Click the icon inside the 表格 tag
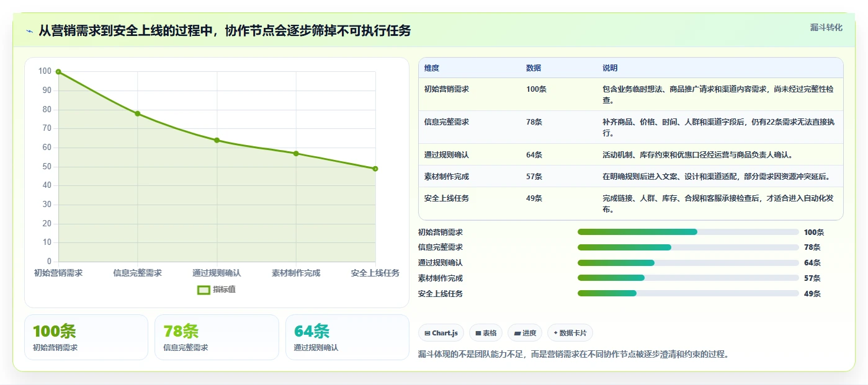The width and height of the screenshot is (868, 385). click(478, 333)
